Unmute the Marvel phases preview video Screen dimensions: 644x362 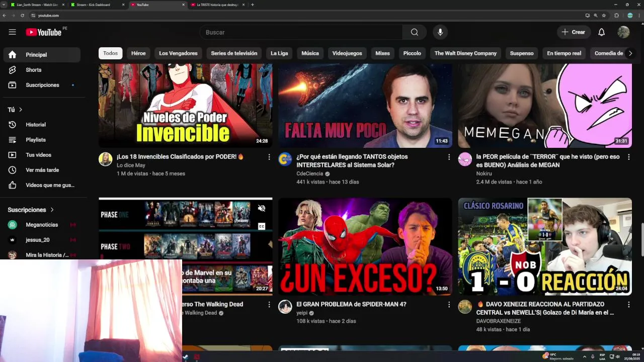pyautogui.click(x=262, y=208)
